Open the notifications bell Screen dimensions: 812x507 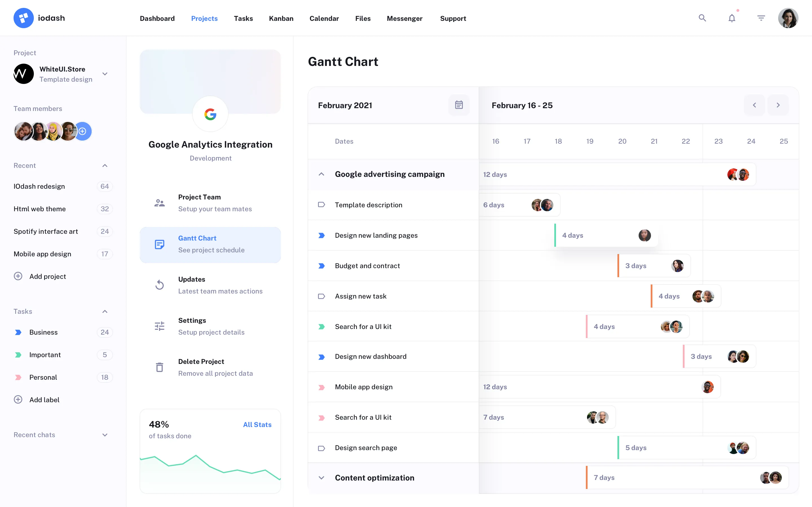click(732, 18)
